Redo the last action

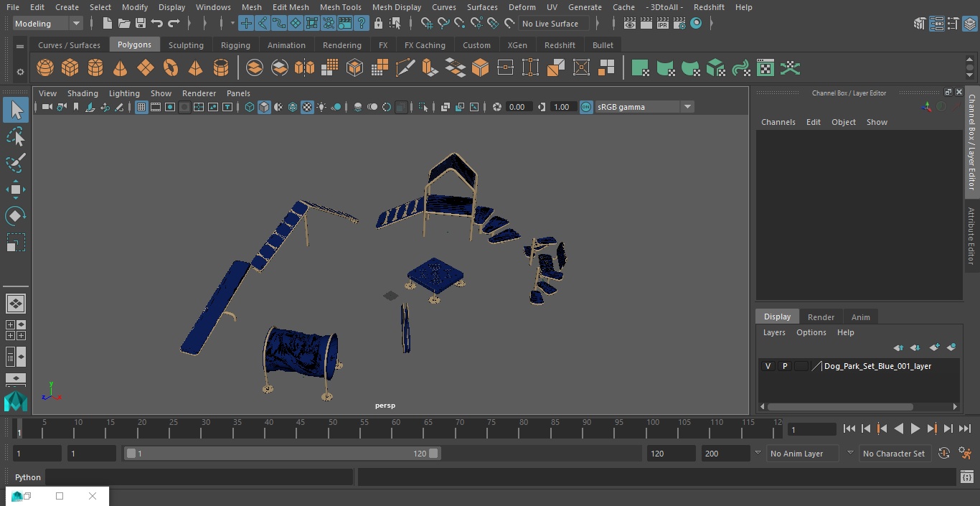click(174, 24)
